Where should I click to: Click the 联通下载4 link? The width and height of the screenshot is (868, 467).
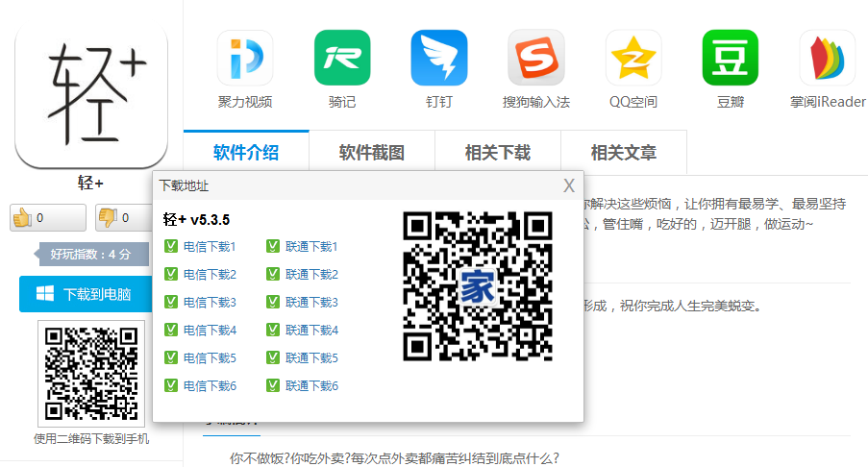tap(311, 331)
